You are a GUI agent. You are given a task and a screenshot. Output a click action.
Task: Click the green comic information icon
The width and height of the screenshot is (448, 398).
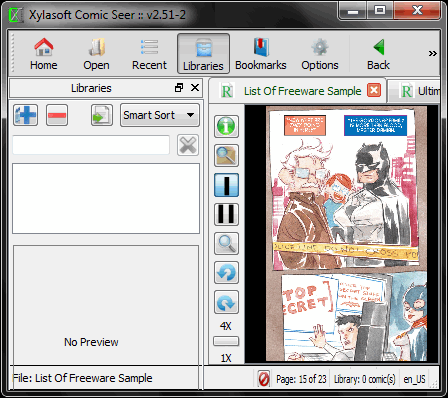coord(226,126)
